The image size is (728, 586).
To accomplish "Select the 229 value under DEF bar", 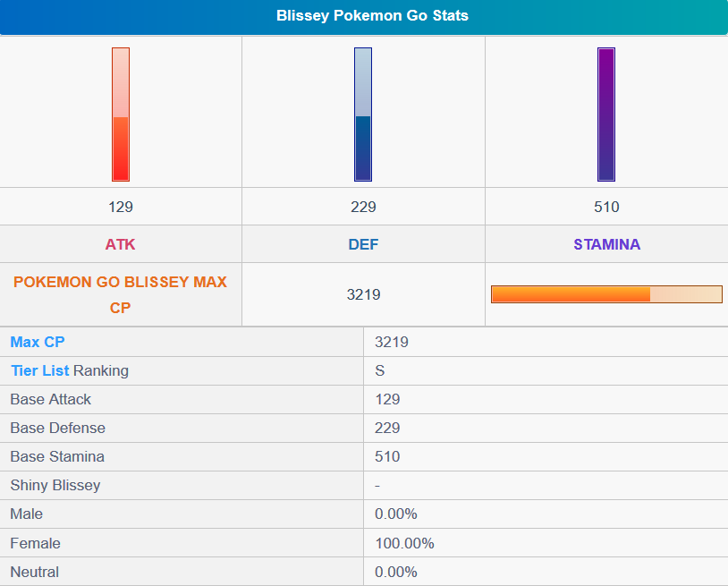I will 363,207.
